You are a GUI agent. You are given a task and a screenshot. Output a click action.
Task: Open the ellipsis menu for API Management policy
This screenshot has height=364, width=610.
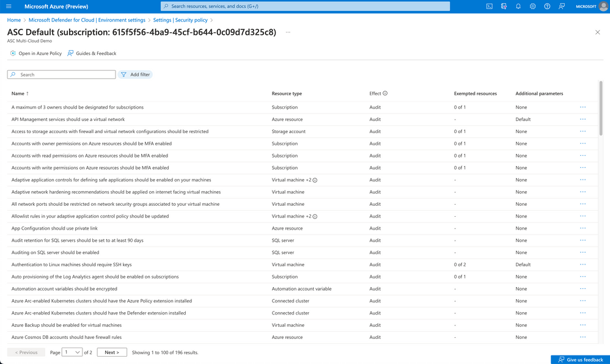(583, 119)
